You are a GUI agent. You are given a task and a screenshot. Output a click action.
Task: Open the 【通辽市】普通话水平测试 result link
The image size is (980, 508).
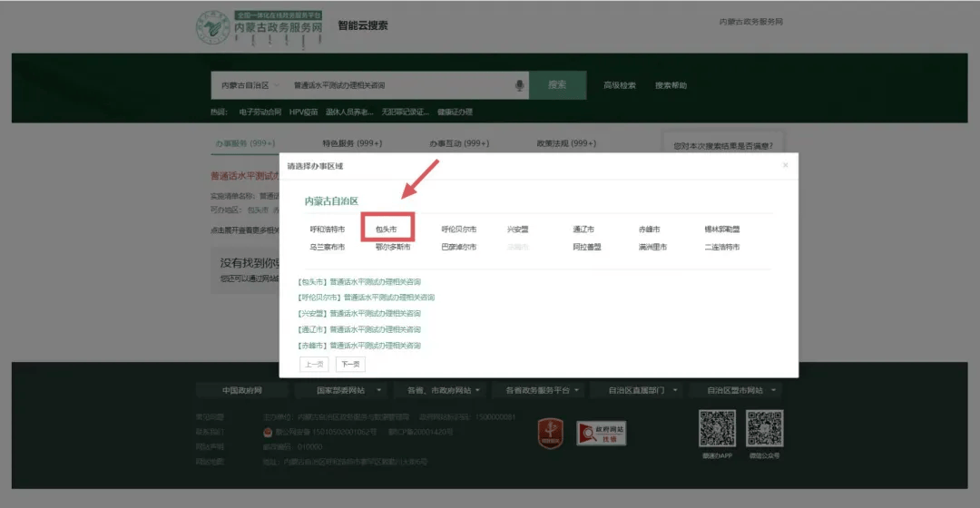[x=359, y=329]
